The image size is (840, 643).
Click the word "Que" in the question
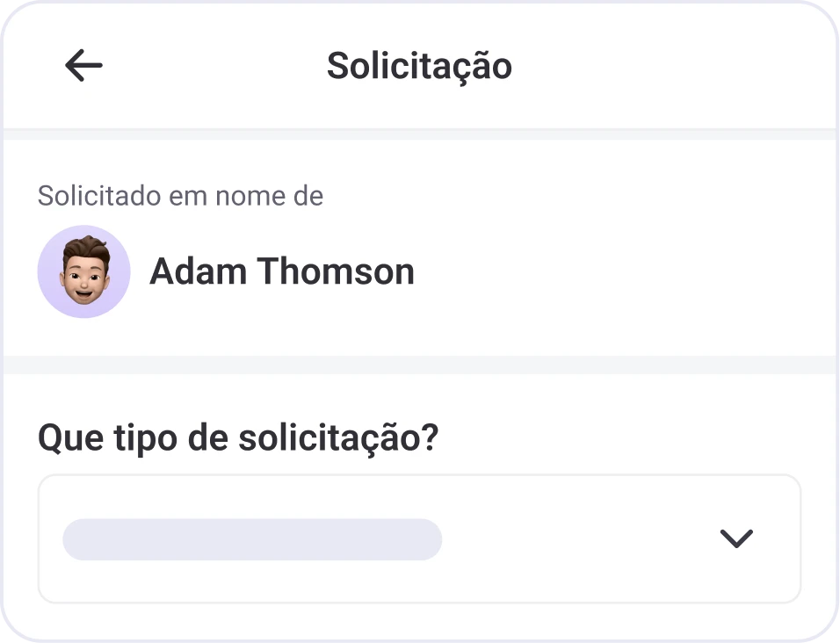coord(67,437)
